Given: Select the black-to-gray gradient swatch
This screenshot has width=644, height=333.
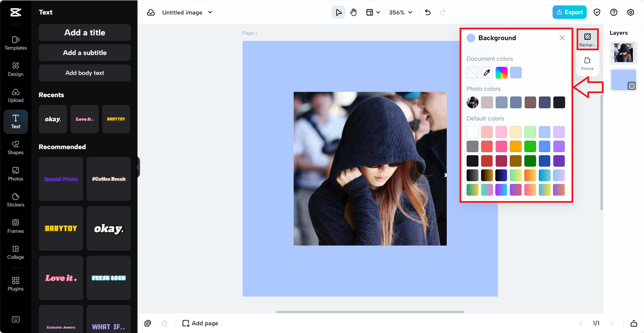Looking at the screenshot, I should [x=472, y=175].
